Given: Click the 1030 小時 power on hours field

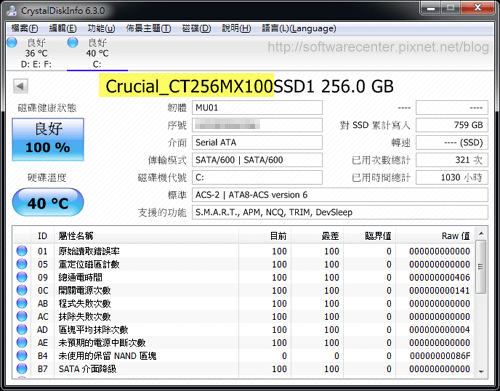Looking at the screenshot, I should click(452, 177).
